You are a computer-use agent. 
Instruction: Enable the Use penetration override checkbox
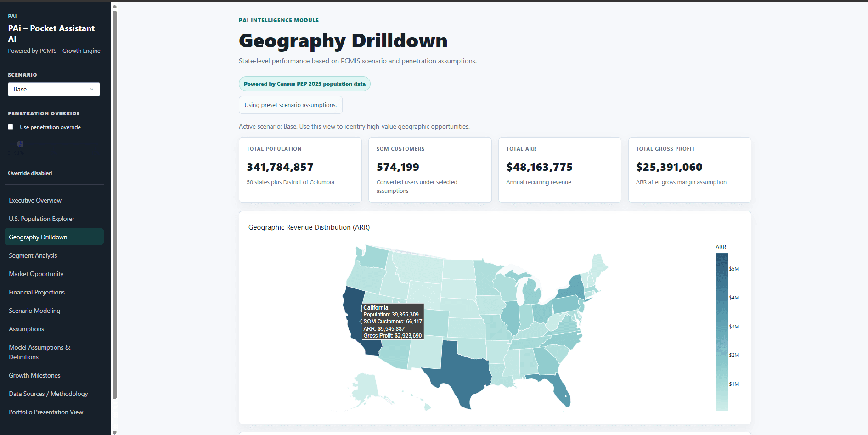point(11,127)
